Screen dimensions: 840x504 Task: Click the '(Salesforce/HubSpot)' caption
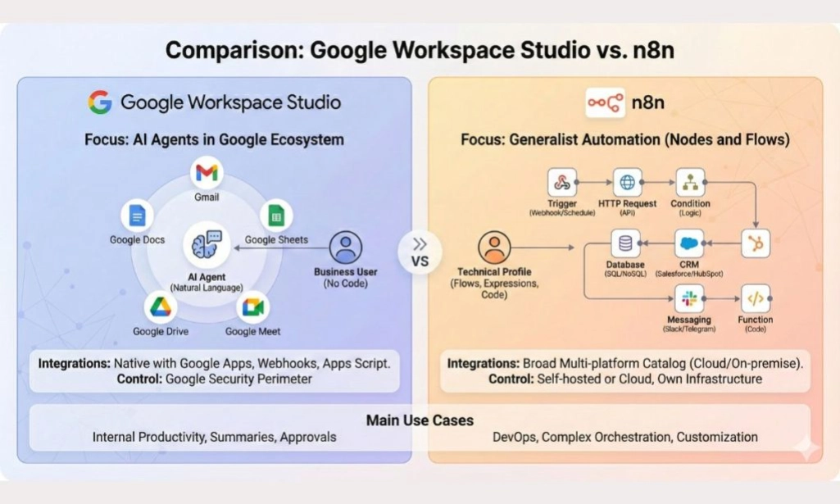(x=689, y=274)
